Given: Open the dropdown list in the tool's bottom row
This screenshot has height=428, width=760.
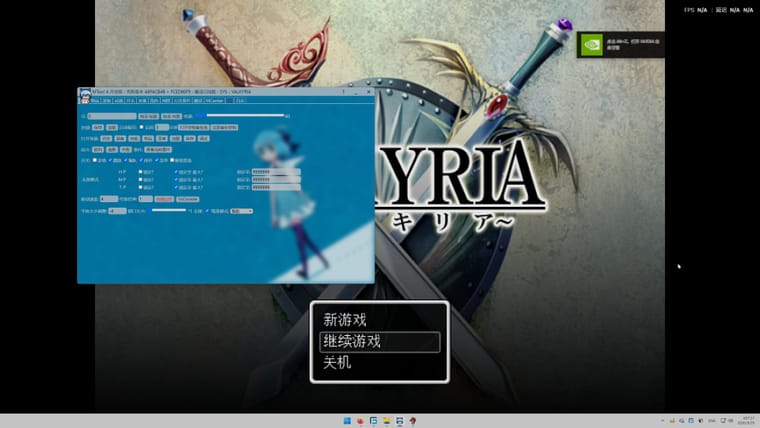Looking at the screenshot, I should click(241, 211).
